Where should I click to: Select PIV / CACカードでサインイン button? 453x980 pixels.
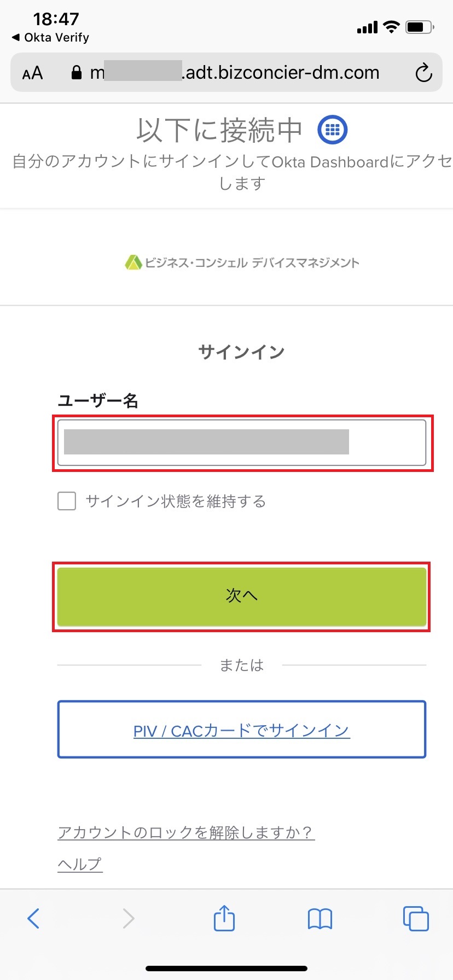pos(241,730)
